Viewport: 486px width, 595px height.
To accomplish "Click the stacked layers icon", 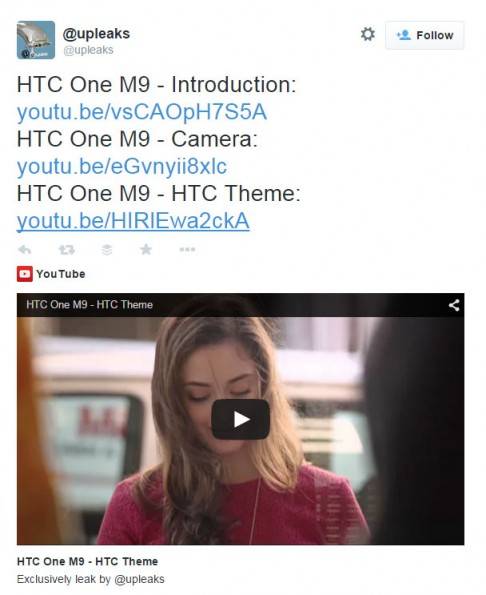I will tap(107, 250).
